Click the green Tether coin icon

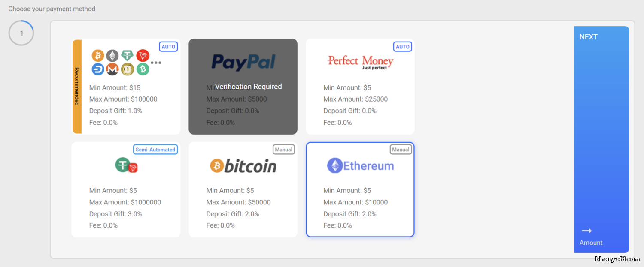(128, 56)
